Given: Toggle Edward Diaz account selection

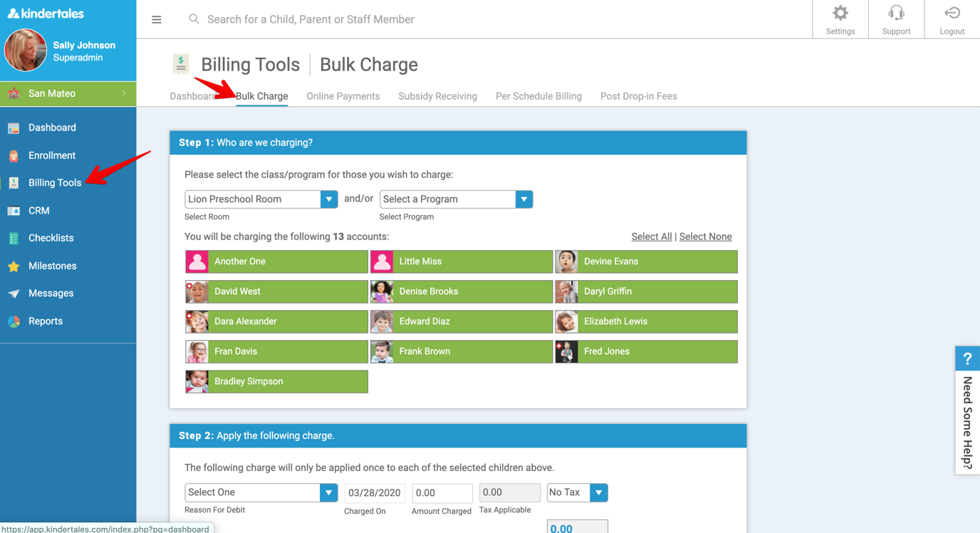Looking at the screenshot, I should (x=462, y=321).
